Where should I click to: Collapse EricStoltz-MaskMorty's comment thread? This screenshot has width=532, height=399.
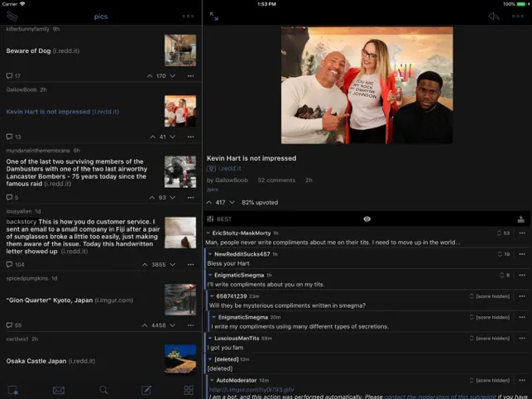pos(208,233)
